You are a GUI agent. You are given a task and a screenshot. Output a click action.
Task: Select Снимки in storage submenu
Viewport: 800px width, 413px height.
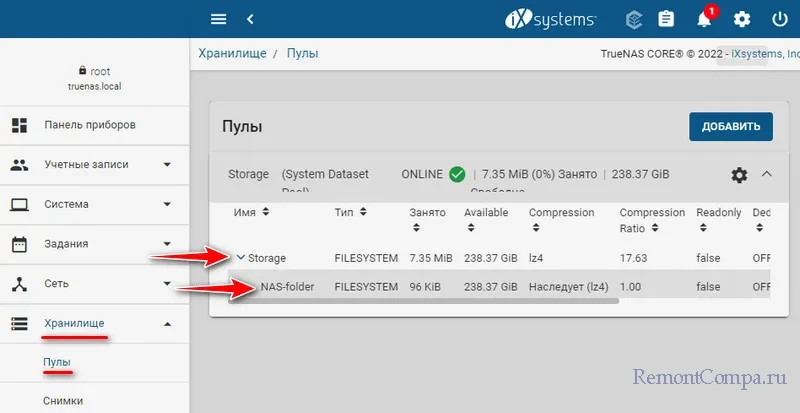tap(63, 401)
